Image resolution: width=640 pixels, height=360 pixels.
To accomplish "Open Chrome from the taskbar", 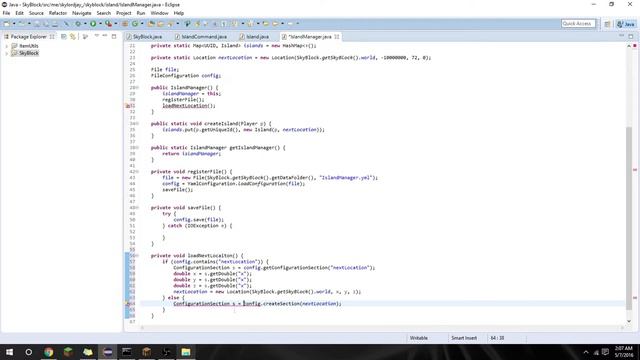I will [x=49, y=352].
